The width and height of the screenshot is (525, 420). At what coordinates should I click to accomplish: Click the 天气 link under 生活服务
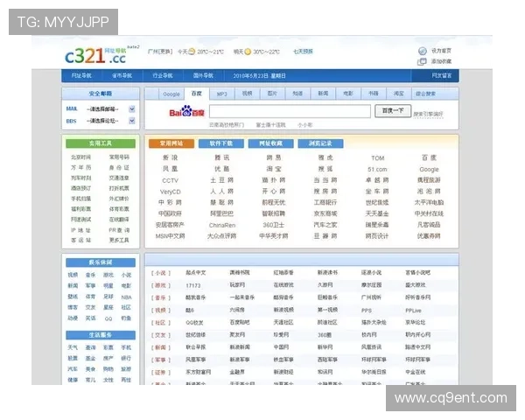click(73, 347)
